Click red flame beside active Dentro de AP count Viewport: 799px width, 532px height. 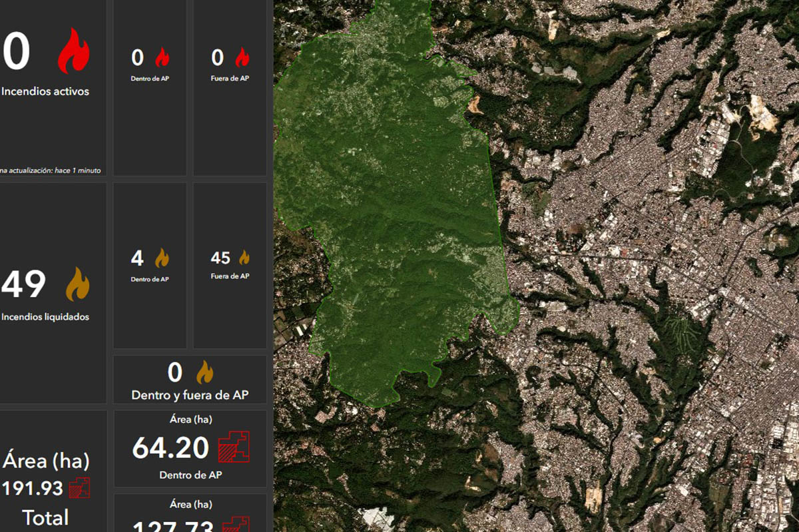pyautogui.click(x=162, y=58)
